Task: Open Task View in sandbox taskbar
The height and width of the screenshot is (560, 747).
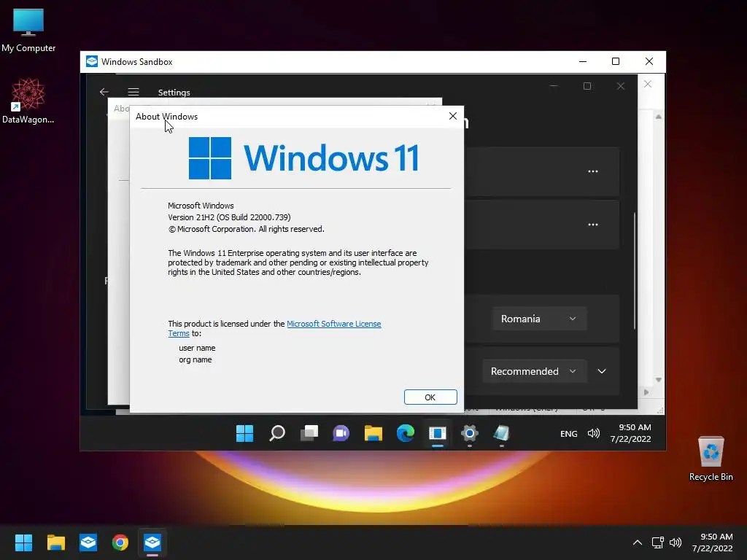Action: [x=309, y=433]
